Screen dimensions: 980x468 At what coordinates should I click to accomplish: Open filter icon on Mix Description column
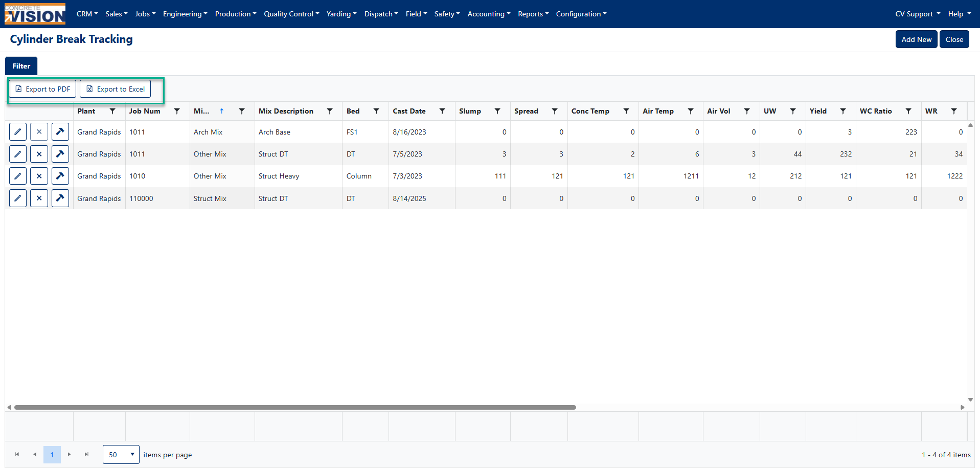(x=330, y=111)
